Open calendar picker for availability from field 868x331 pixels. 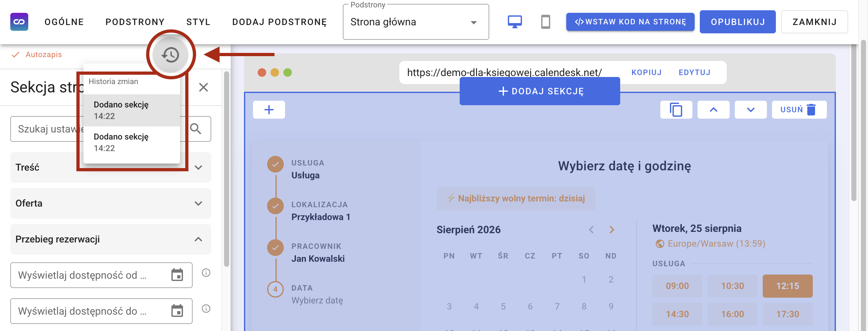coord(177,275)
